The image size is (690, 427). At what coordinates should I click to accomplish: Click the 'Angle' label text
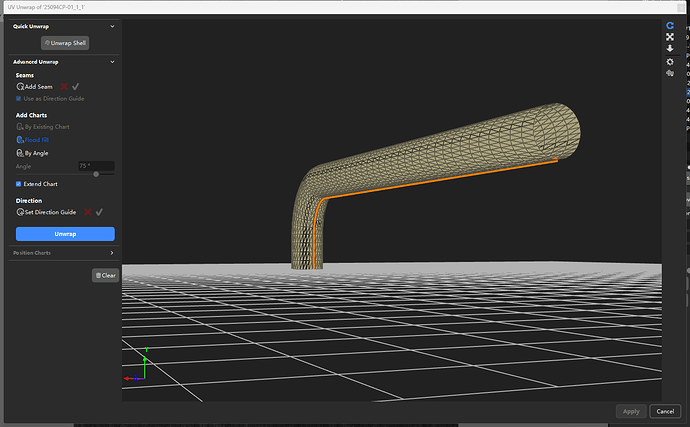(x=23, y=166)
